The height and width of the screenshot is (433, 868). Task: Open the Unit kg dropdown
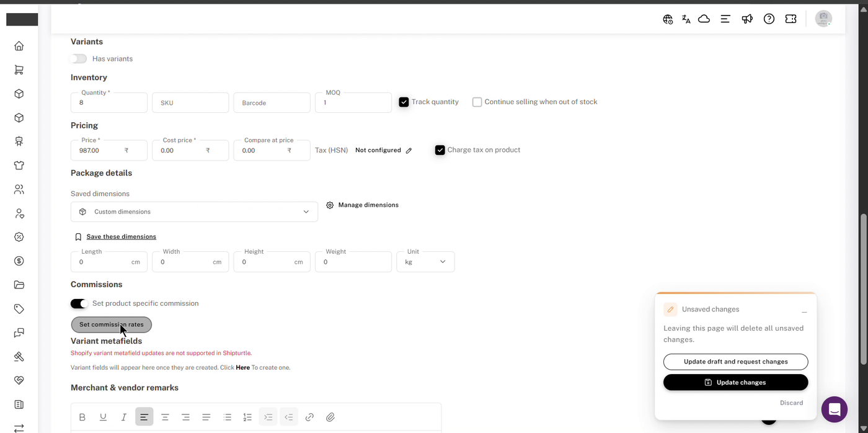[425, 262]
